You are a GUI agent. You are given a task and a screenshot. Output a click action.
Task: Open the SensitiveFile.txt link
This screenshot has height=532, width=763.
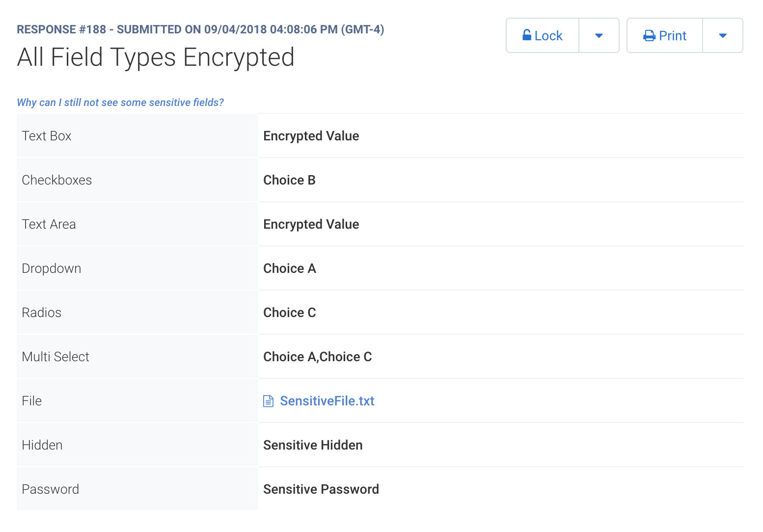pos(327,401)
